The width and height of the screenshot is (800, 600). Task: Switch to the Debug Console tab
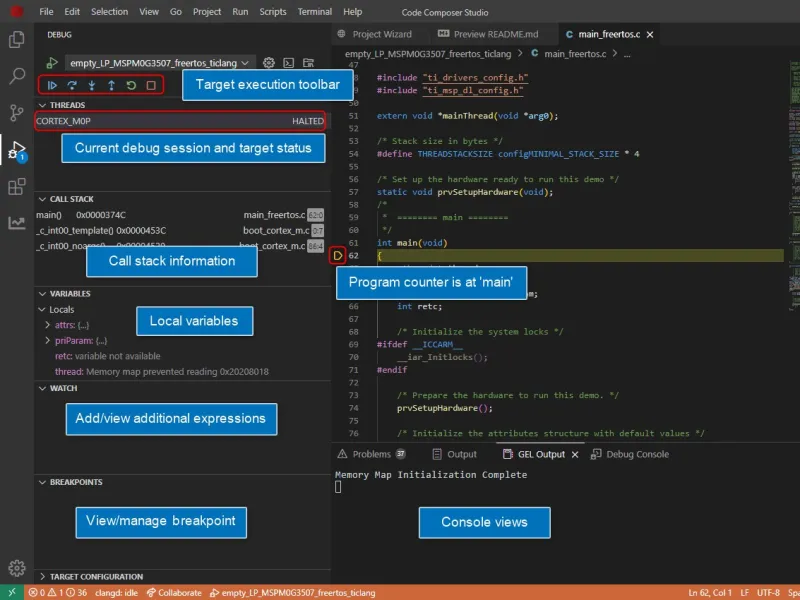630,454
